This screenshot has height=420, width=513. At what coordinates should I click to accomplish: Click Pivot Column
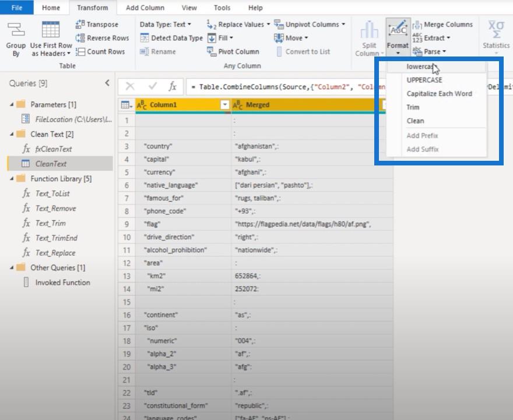pyautogui.click(x=233, y=52)
